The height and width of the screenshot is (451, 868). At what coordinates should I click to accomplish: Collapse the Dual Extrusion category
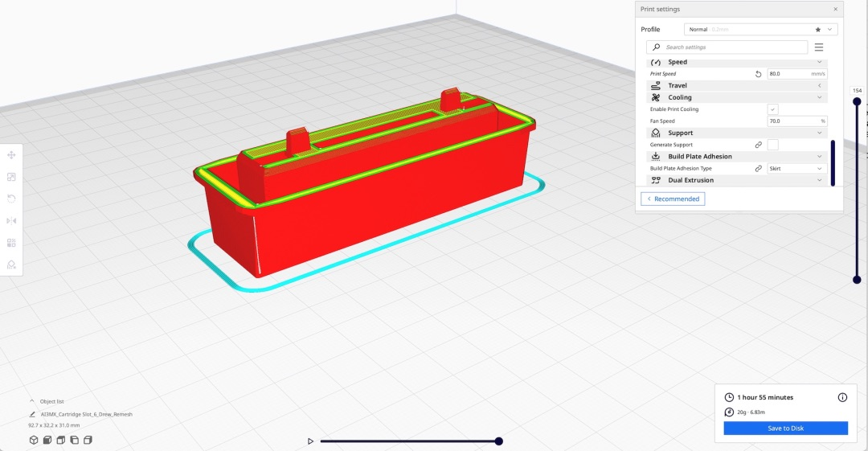click(x=819, y=180)
